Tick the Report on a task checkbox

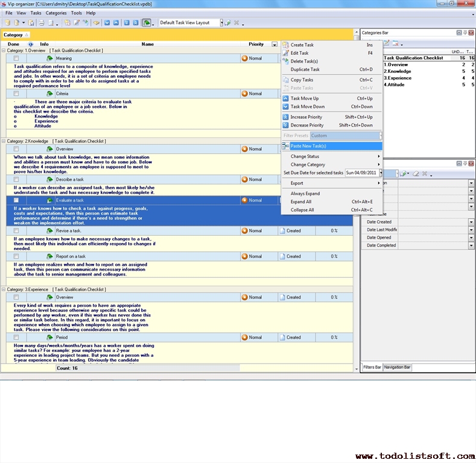16,257
